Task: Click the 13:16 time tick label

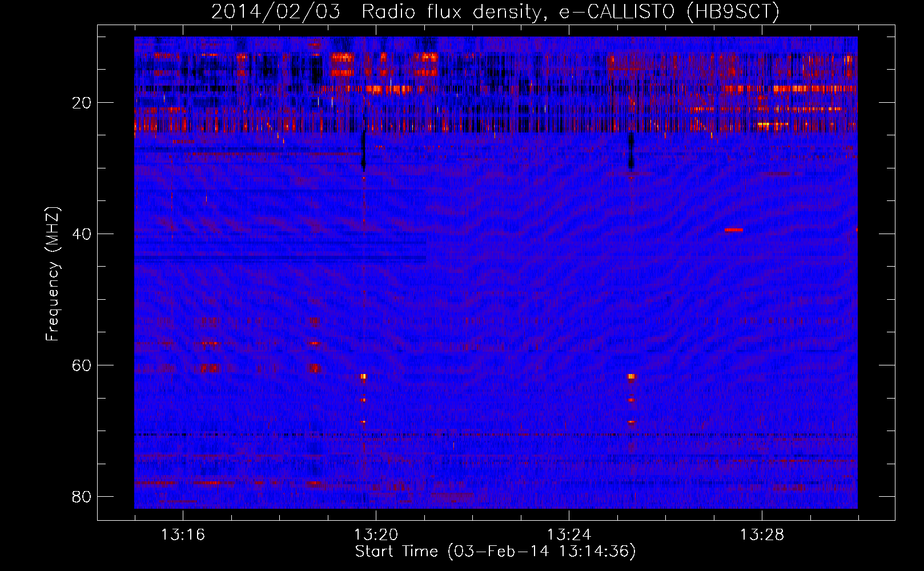Action: coord(183,535)
